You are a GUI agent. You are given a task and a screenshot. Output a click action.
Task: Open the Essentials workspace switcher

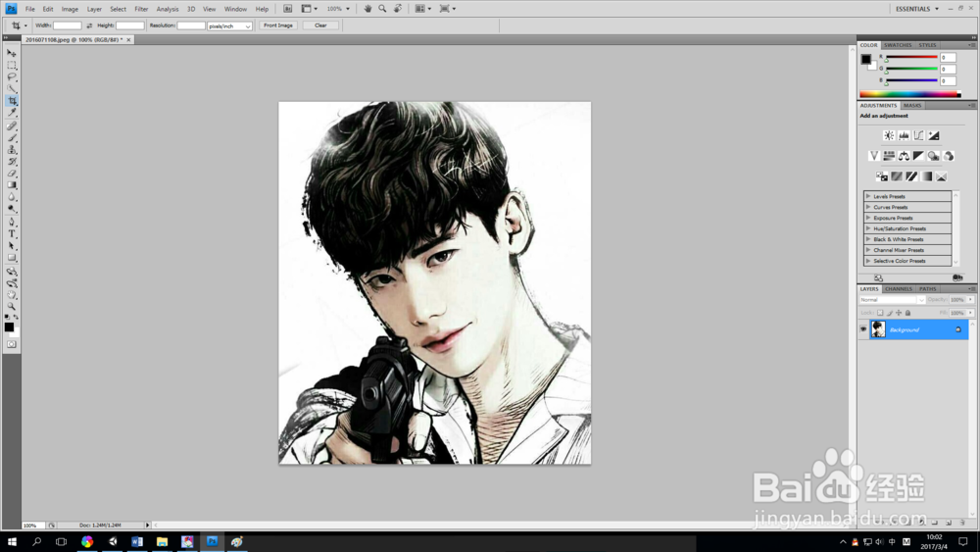[x=917, y=9]
